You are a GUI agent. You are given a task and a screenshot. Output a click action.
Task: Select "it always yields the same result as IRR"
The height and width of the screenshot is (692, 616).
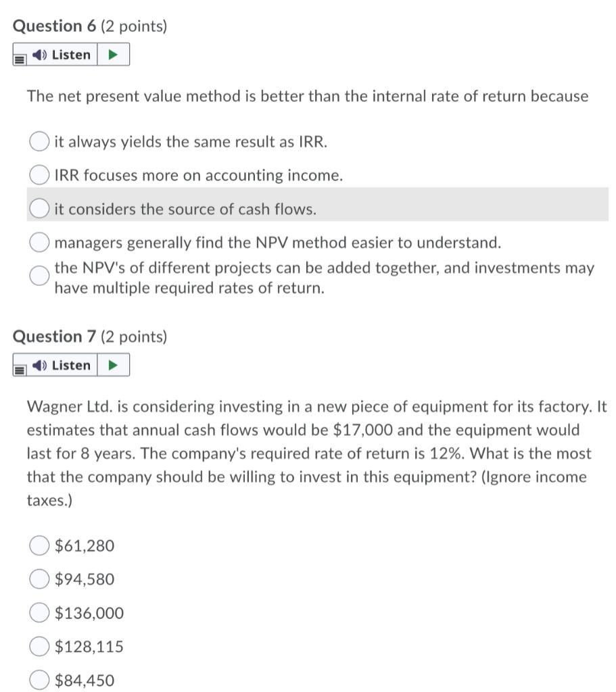pos(39,141)
